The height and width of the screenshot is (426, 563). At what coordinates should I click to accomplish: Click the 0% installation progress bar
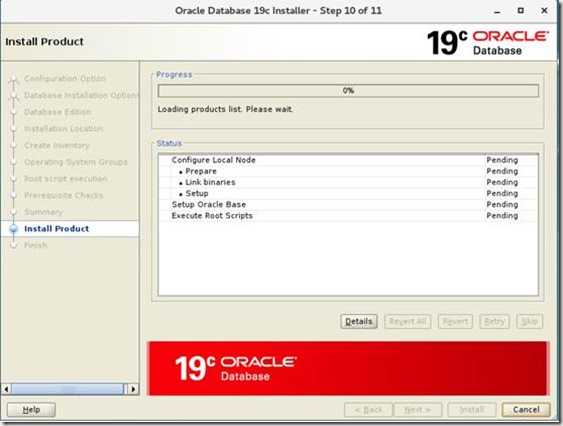(x=348, y=91)
